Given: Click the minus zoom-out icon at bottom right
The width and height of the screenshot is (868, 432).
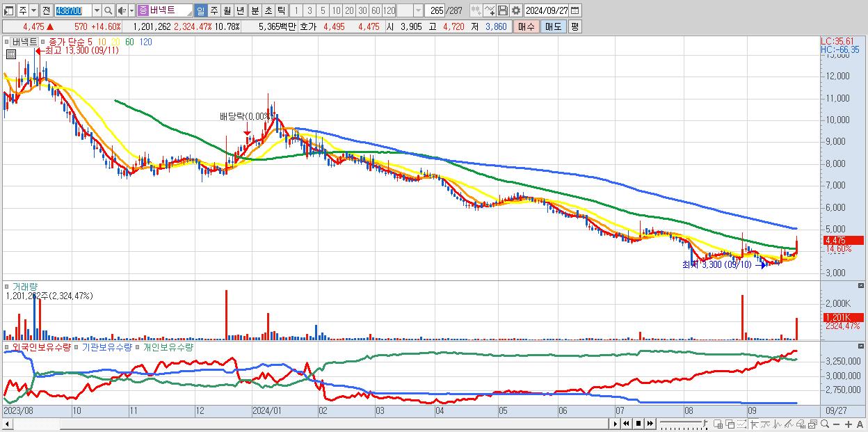Looking at the screenshot, I should pyautogui.click(x=836, y=424).
